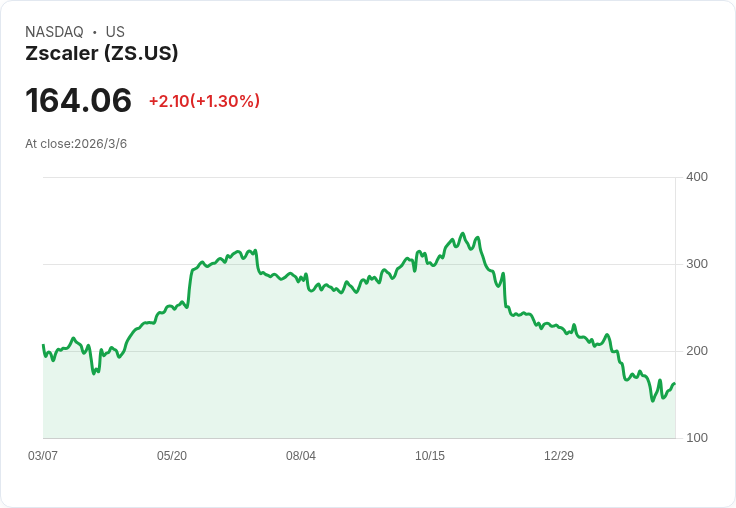Click the rightmost end of price line
The image size is (736, 508).
click(675, 383)
